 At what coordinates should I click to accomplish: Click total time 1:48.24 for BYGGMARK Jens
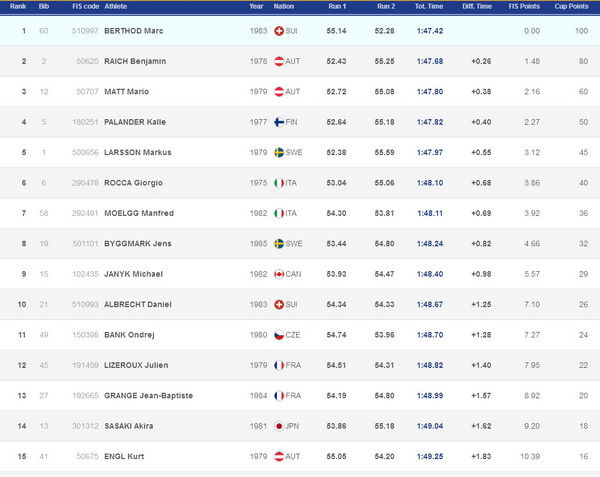tap(430, 244)
